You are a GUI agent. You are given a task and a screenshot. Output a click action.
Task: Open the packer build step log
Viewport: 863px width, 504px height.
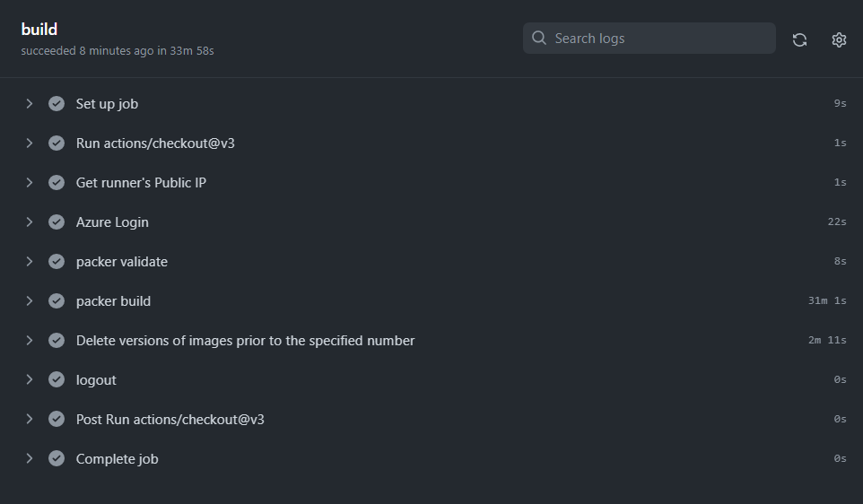pyautogui.click(x=113, y=301)
